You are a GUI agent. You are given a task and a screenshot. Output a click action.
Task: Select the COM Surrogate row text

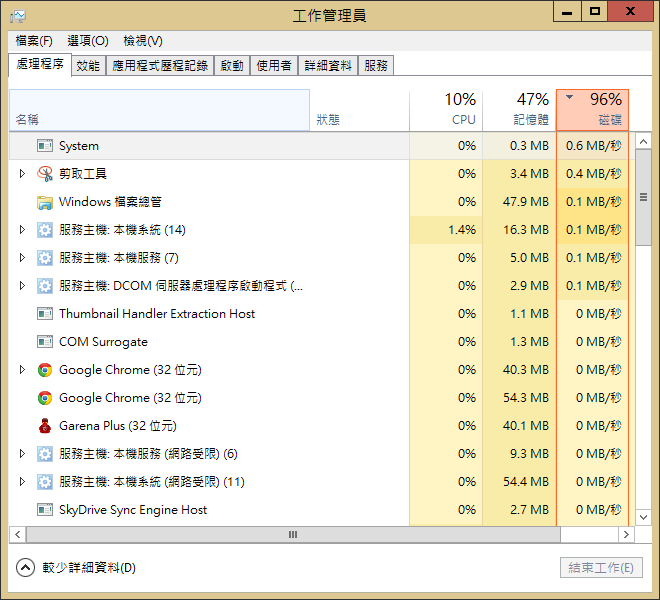click(103, 342)
